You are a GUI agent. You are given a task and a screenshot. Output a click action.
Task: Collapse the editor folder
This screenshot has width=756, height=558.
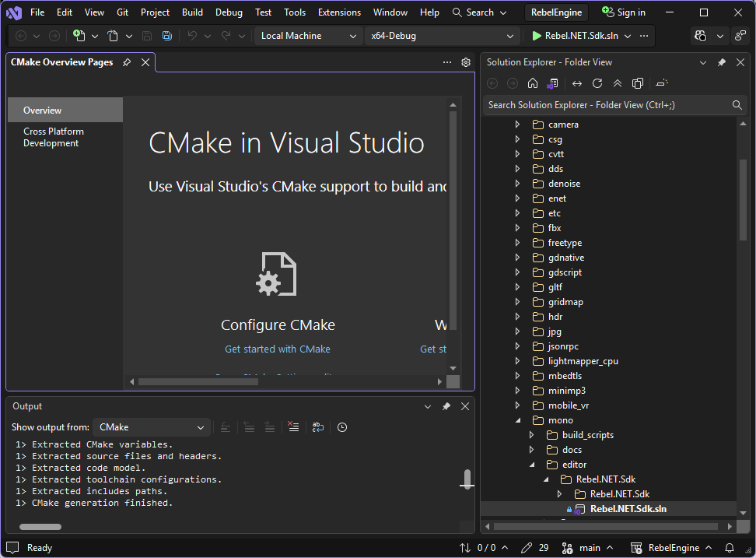[x=532, y=465]
